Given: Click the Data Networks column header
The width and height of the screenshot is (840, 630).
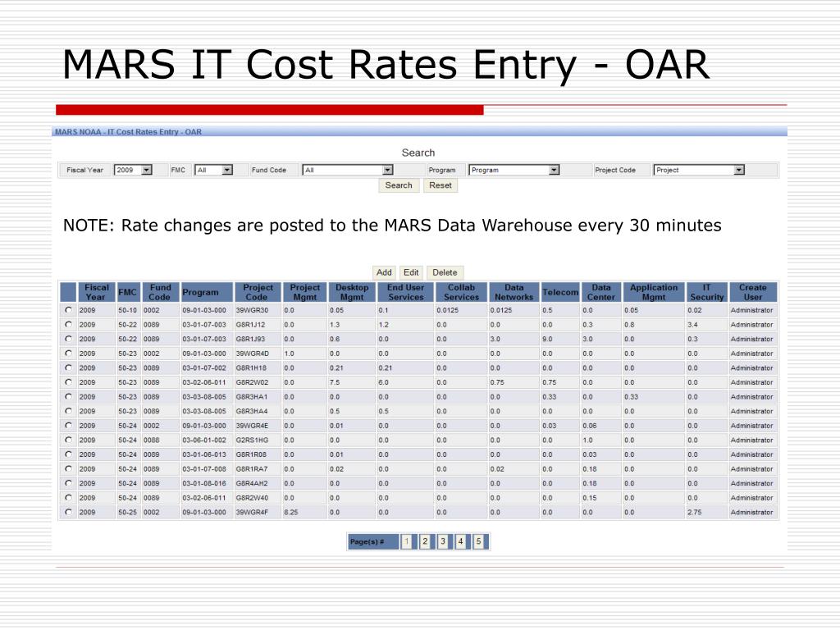Looking at the screenshot, I should 514,292.
